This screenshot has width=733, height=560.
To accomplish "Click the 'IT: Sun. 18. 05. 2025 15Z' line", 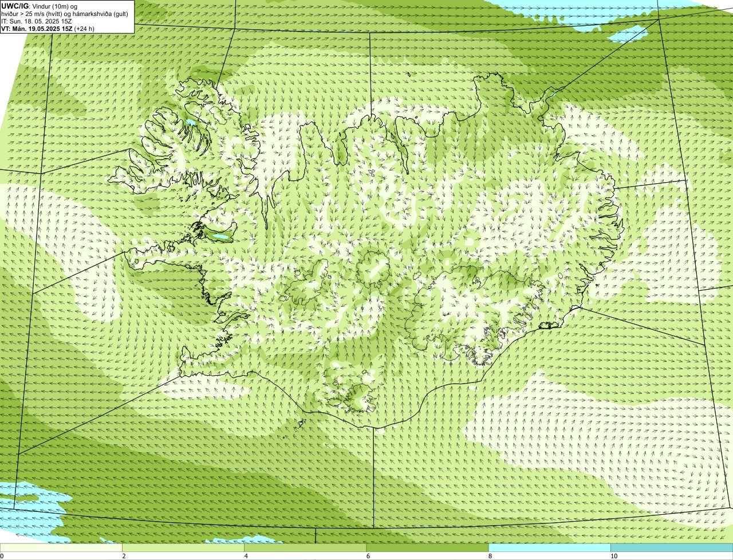I will [37, 21].
